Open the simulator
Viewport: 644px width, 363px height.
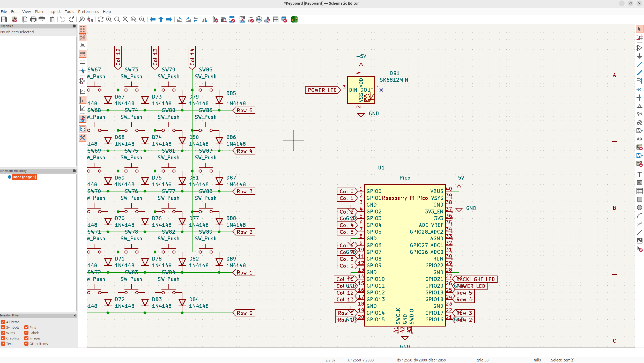pos(259,19)
